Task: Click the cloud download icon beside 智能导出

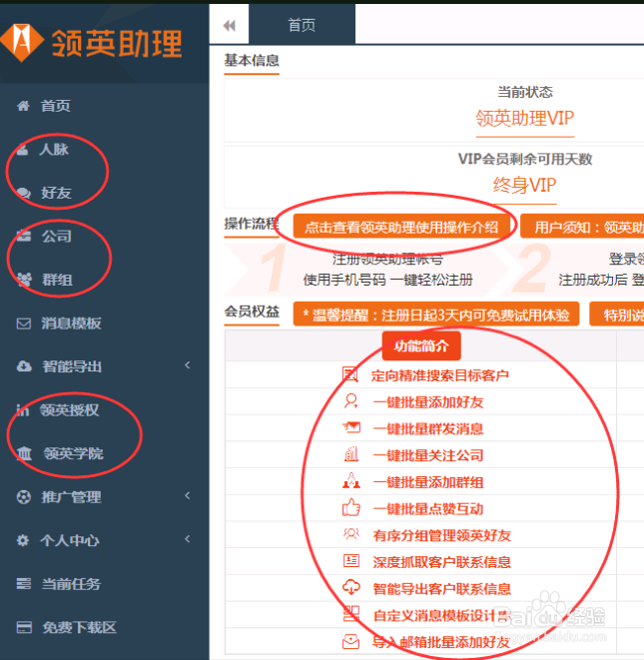Action: pyautogui.click(x=24, y=366)
